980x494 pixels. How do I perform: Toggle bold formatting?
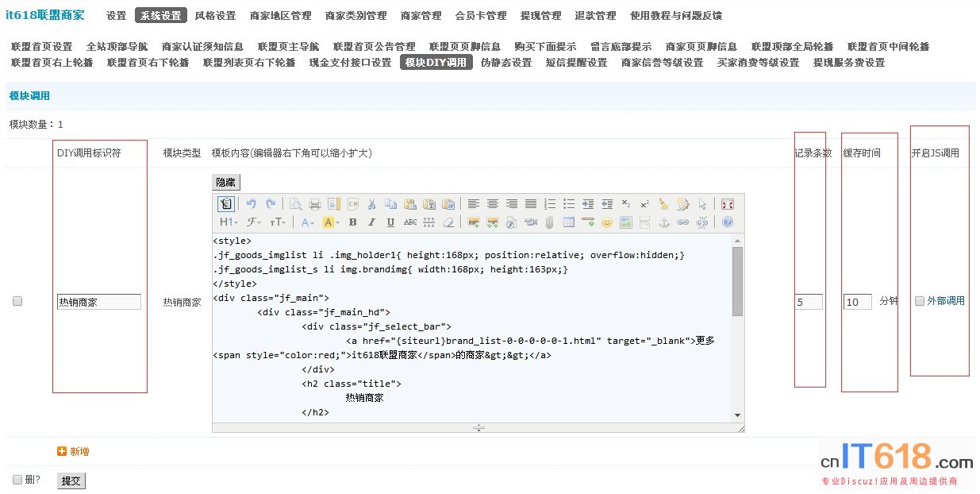click(352, 222)
